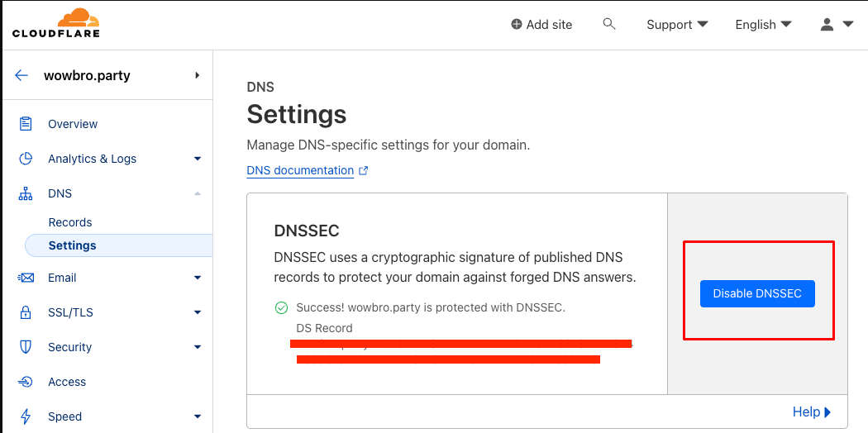Expand the Analytics & Logs section
Screen dimensions: 868x433
(198, 159)
